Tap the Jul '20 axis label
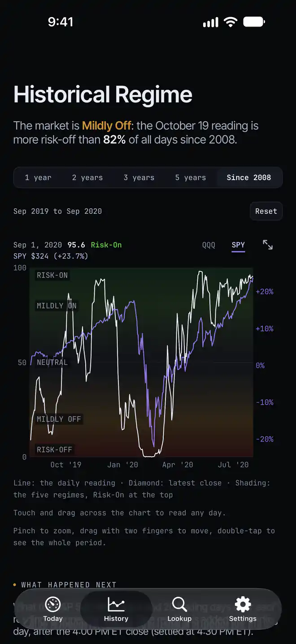This screenshot has width=296, height=644. point(233,465)
